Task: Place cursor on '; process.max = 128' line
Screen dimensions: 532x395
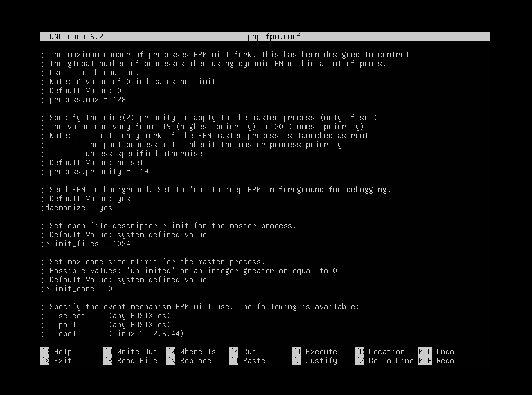Action: click(83, 100)
